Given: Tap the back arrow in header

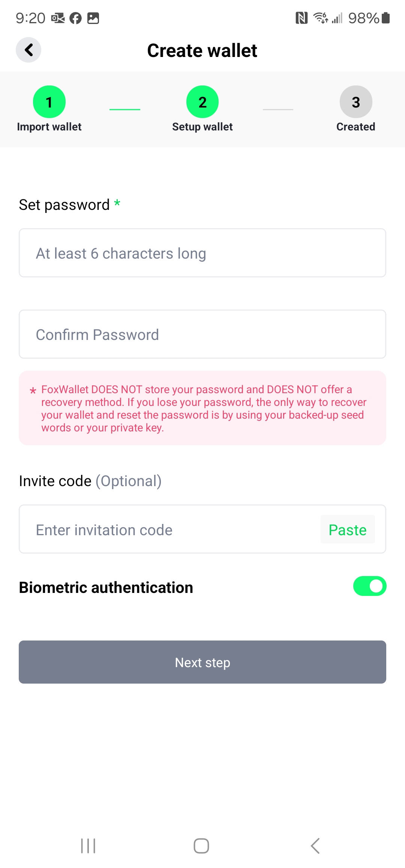Looking at the screenshot, I should coord(28,50).
